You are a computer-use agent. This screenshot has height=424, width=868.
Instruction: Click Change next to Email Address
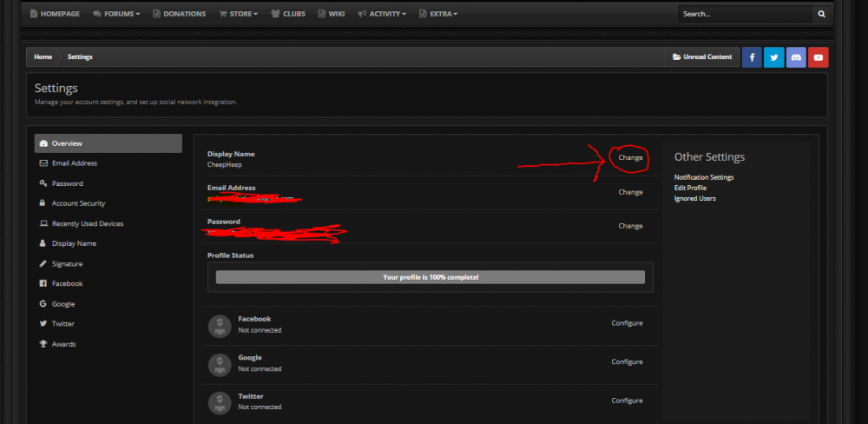coord(630,192)
